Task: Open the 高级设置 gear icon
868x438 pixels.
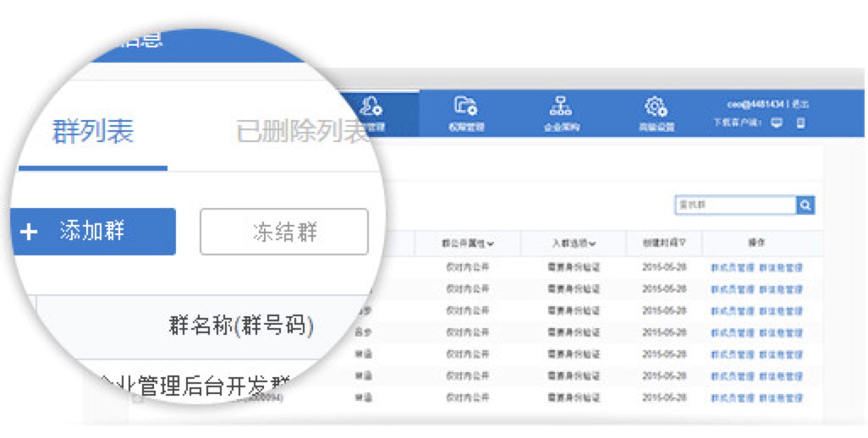Action: 656,106
